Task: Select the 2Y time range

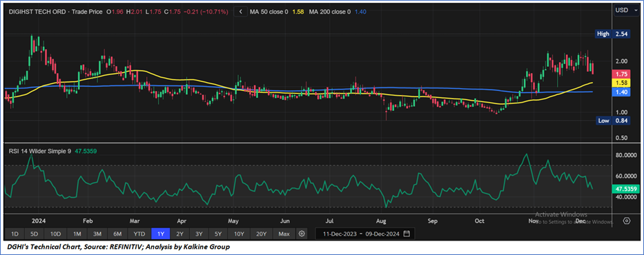Action: tap(180, 234)
